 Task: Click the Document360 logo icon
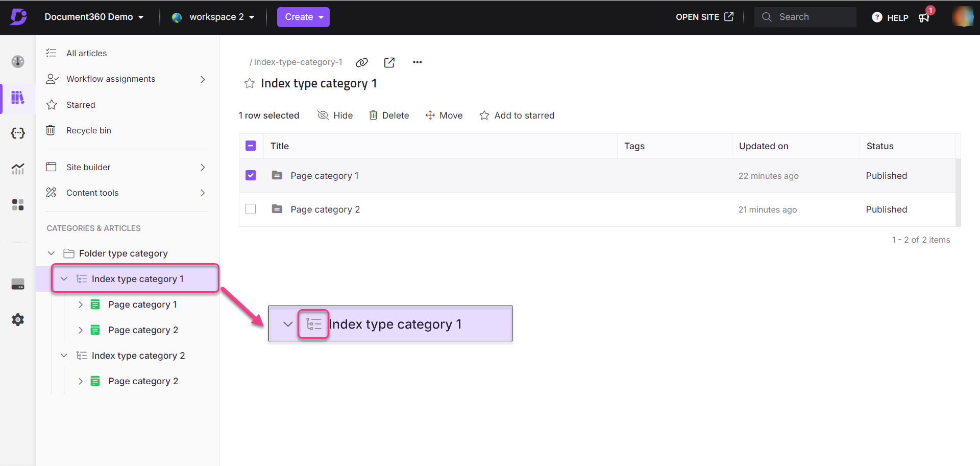[18, 17]
